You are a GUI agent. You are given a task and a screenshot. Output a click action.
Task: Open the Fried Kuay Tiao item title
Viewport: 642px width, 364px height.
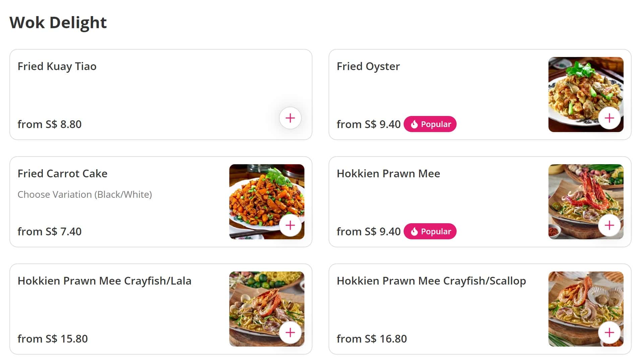(x=57, y=66)
